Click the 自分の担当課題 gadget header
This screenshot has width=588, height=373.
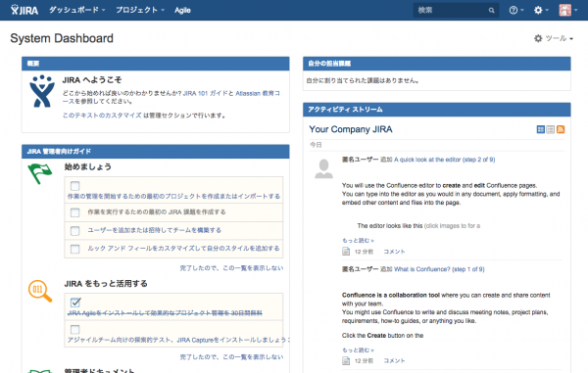point(436,64)
